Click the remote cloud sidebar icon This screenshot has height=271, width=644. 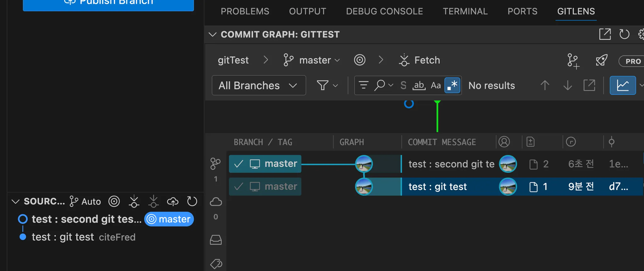tap(216, 202)
